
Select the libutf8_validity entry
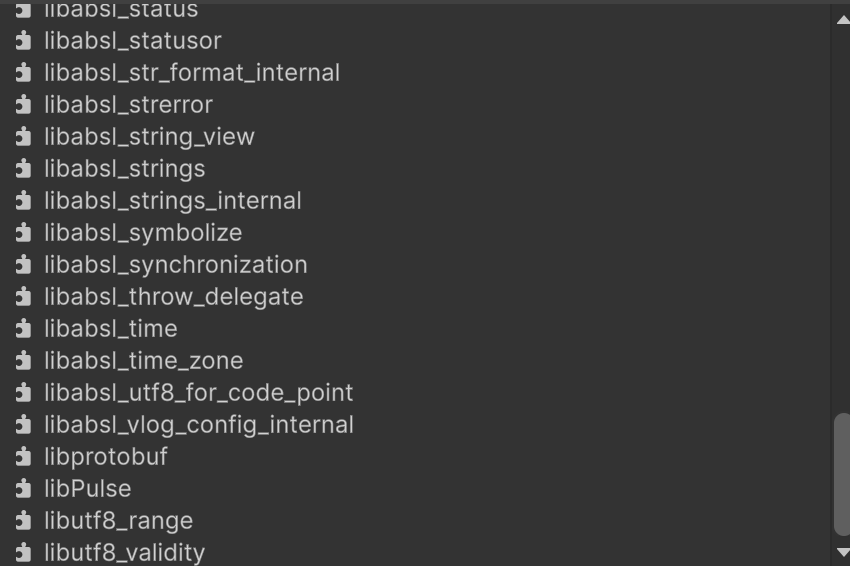[x=124, y=553]
